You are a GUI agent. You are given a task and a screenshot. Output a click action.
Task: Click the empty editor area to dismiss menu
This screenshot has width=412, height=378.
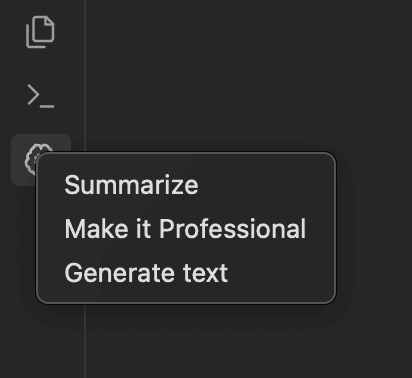click(x=248, y=73)
